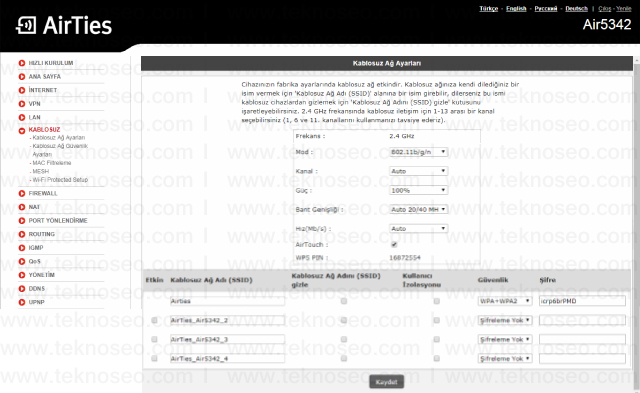Enable the AirTies_Air5342_2 network checkbox
Screen dimensions: 640x393
click(x=154, y=320)
